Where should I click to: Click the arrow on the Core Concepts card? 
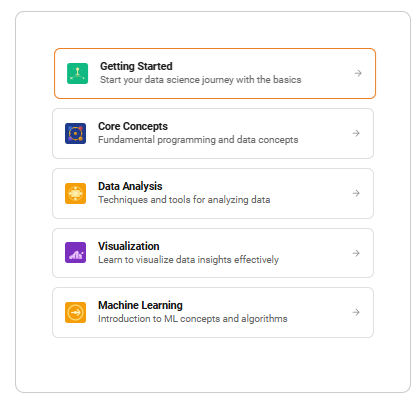356,133
